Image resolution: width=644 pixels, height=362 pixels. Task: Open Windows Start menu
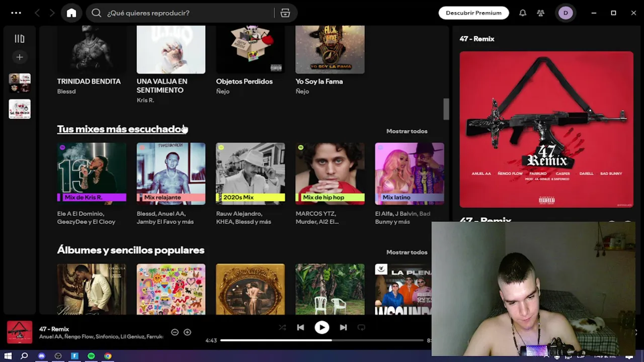pos(8,356)
